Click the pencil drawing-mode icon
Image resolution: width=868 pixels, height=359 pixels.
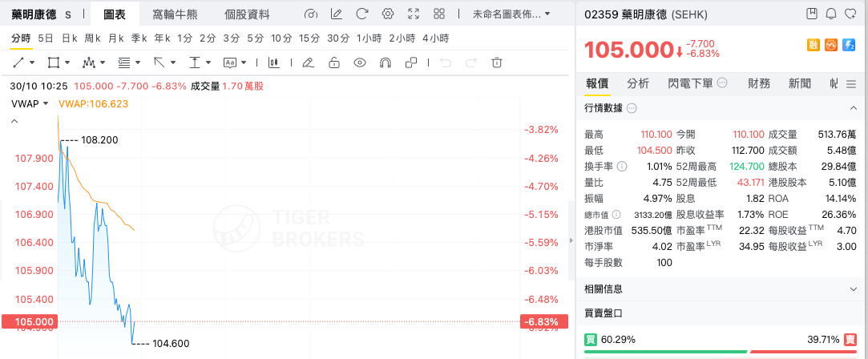point(309,63)
